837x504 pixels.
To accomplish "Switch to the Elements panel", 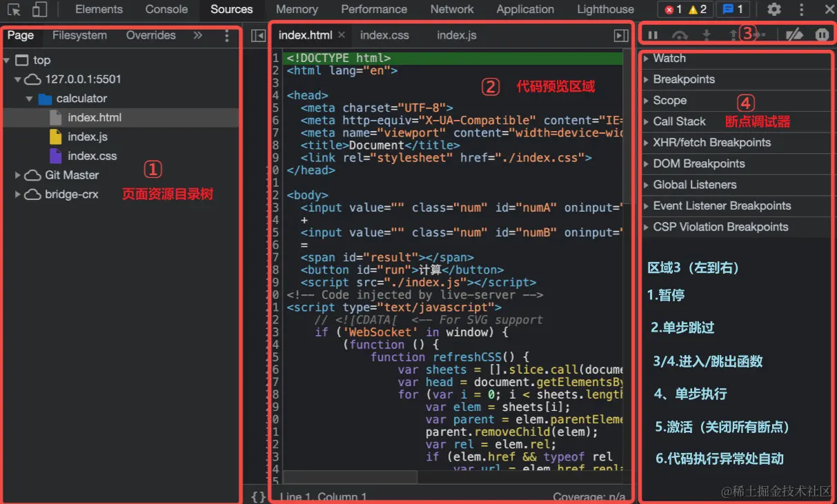I will click(99, 10).
